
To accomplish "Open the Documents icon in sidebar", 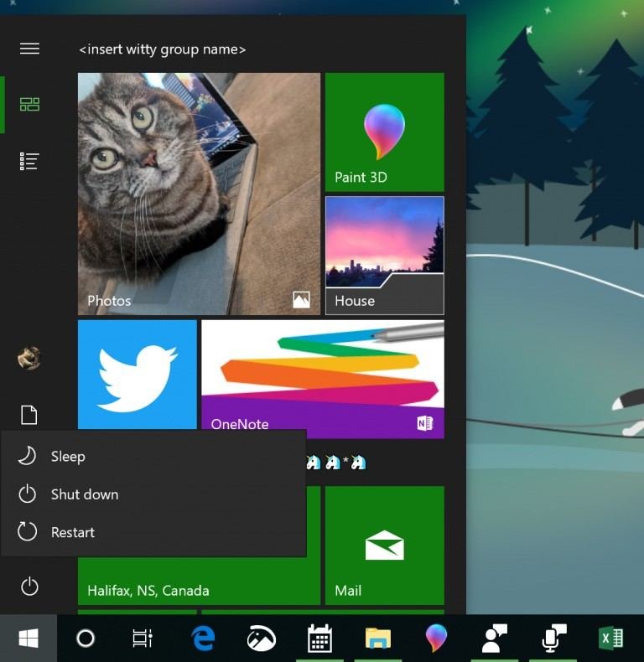I will [29, 415].
